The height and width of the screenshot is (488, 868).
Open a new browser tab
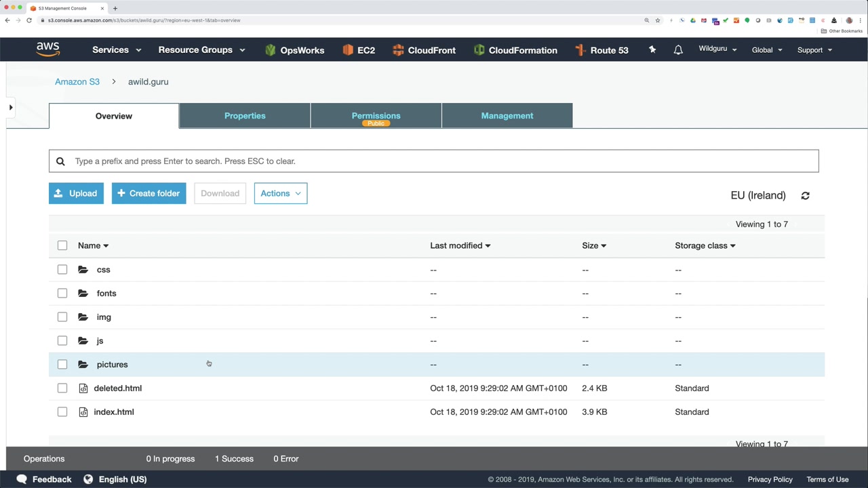pyautogui.click(x=115, y=8)
